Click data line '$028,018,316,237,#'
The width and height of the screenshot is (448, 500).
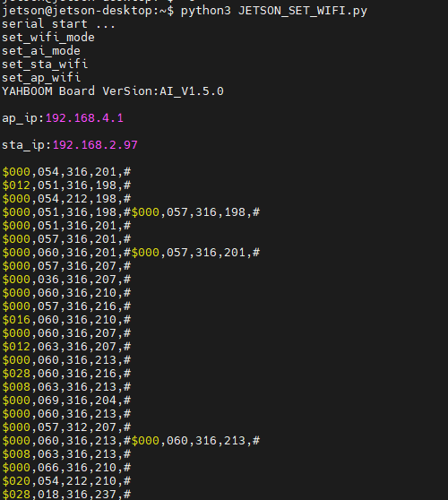coord(66,495)
